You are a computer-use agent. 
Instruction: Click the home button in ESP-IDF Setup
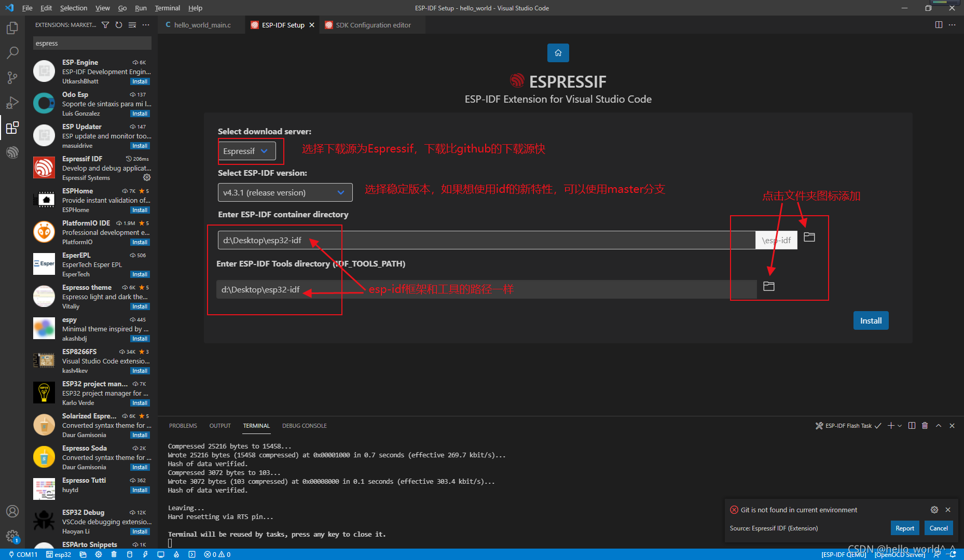558,53
